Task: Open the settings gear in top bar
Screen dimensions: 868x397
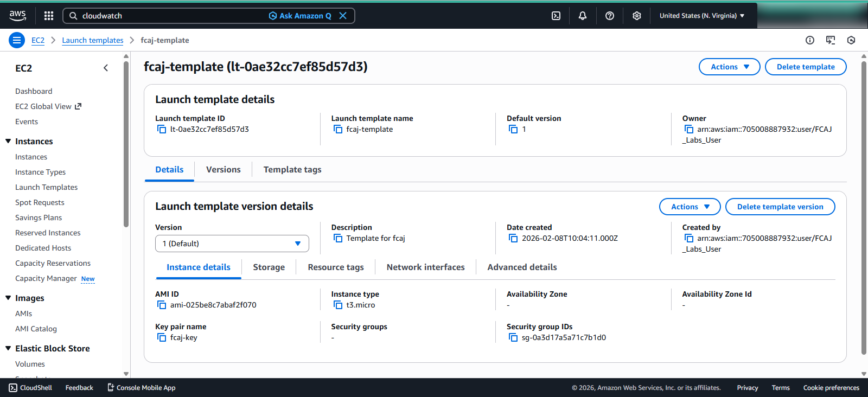Action: point(637,16)
